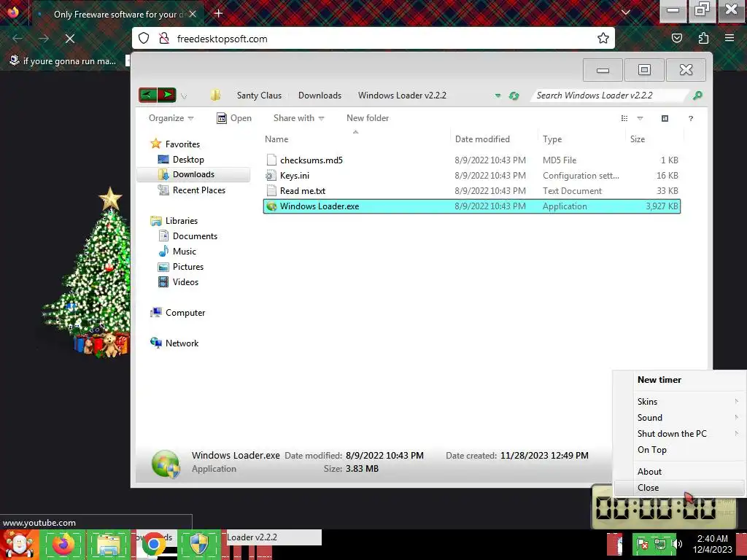This screenshot has width=747, height=560.
Task: Click the folder icon in the address bar
Action: [x=215, y=96]
